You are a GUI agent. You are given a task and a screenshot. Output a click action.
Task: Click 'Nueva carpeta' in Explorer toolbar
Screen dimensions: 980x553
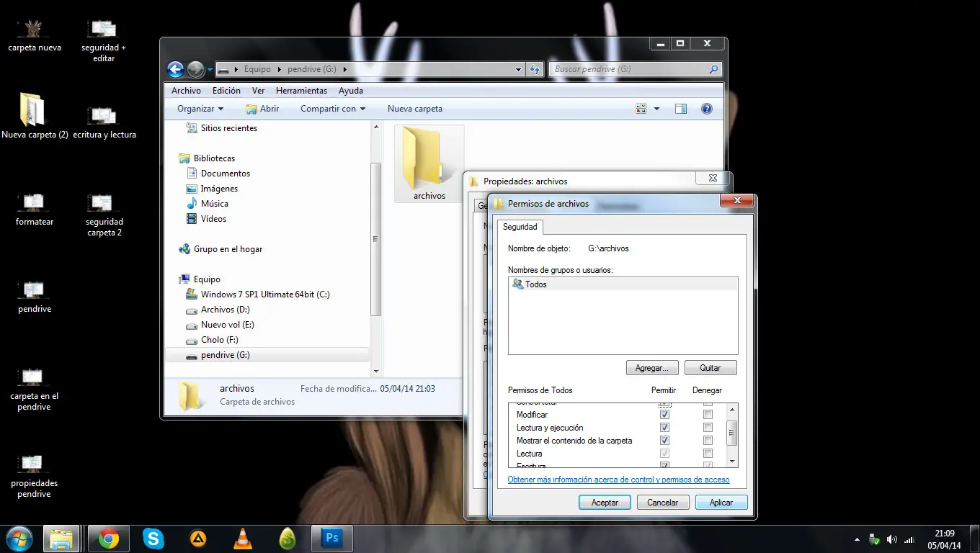click(415, 109)
